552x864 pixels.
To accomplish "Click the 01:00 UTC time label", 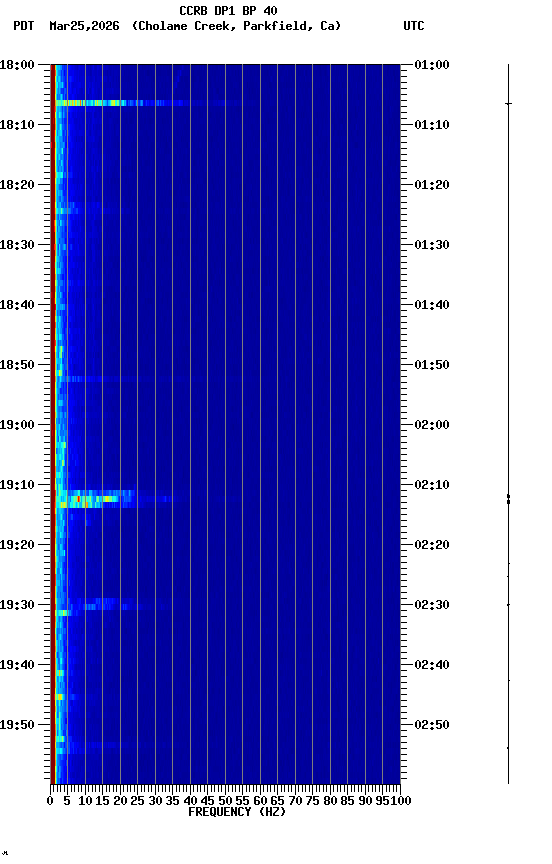I will click(x=432, y=65).
